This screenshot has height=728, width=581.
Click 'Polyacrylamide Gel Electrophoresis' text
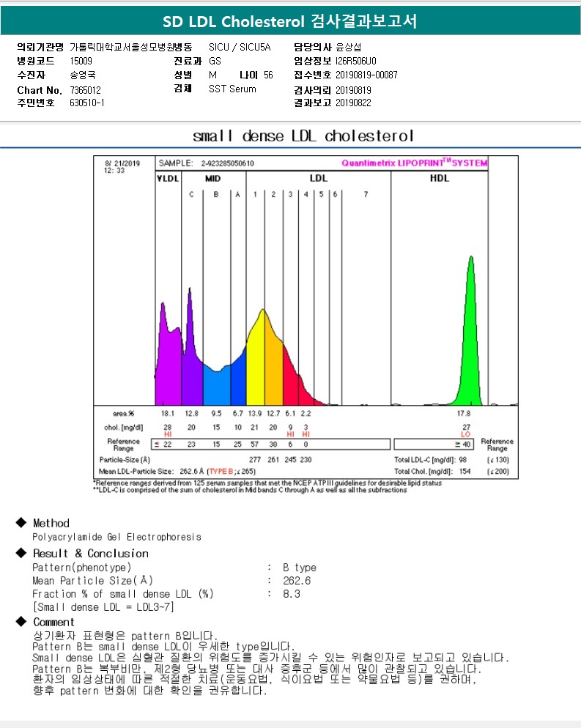coord(116,537)
